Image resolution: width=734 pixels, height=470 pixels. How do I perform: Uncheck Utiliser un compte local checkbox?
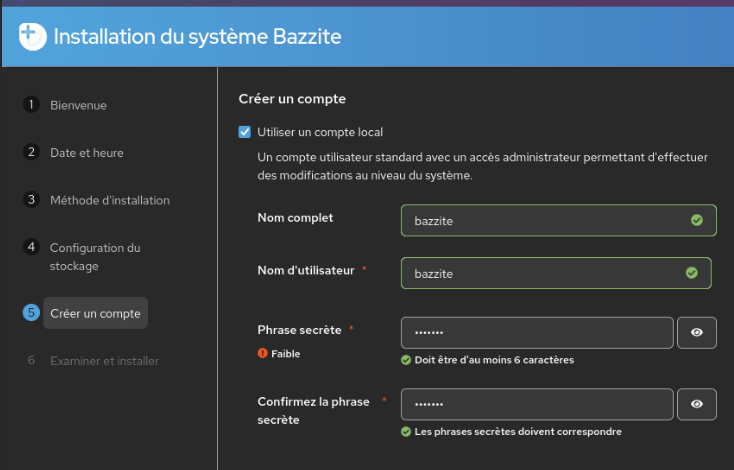pyautogui.click(x=245, y=132)
